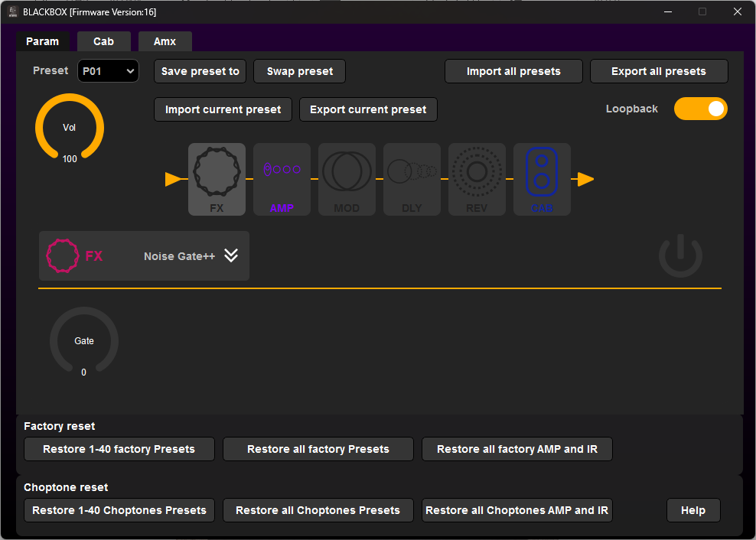Click Export all presets

coord(659,71)
